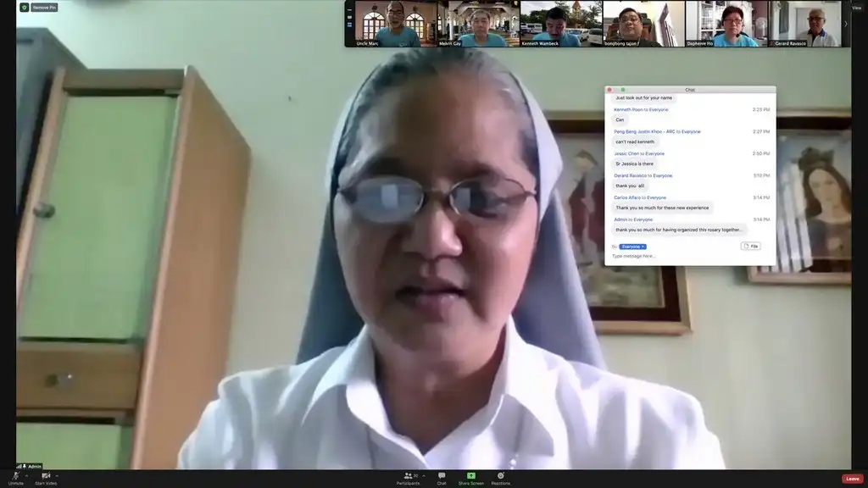Click sender name Jessic Chen in chat
The height and width of the screenshot is (488, 868).
click(x=626, y=154)
